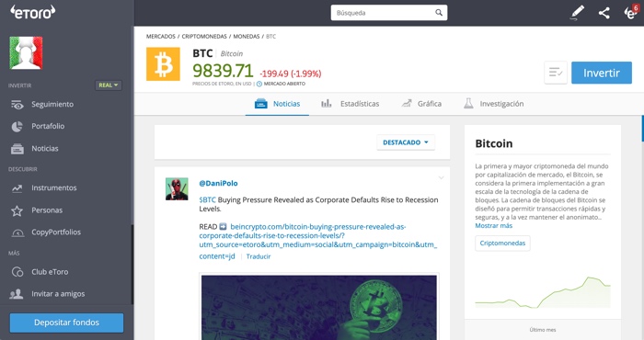The height and width of the screenshot is (340, 644).
Task: Switch to the Noticias tab
Action: (277, 104)
